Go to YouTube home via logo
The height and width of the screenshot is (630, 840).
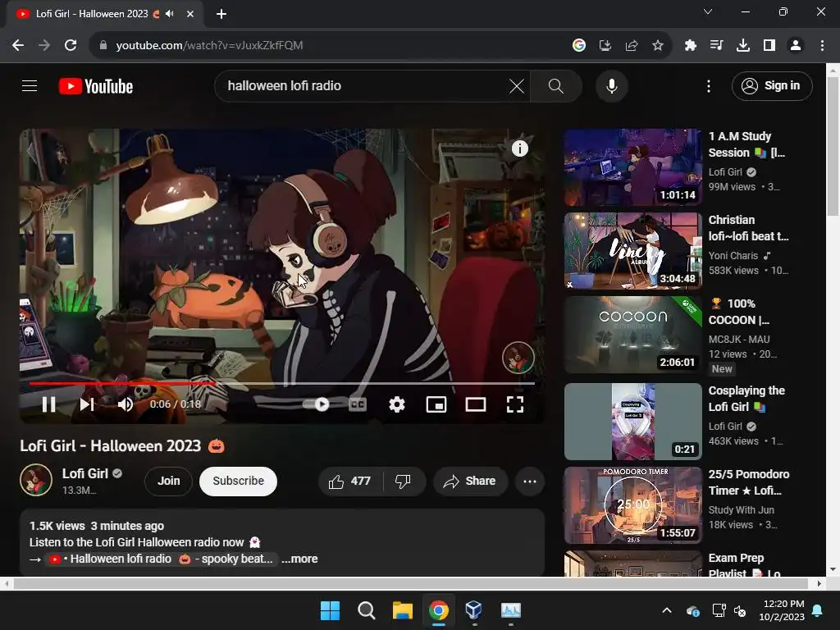coord(96,85)
